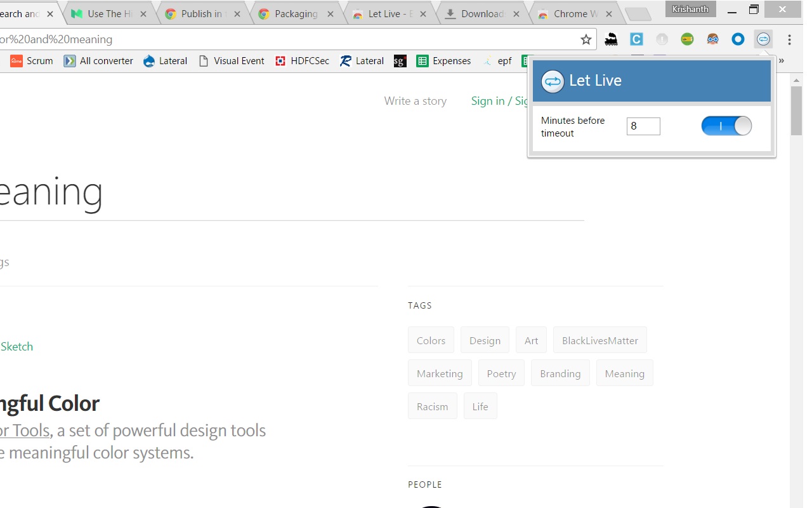812x508 pixels.
Task: Click the sg bookmark icon
Action: (400, 61)
